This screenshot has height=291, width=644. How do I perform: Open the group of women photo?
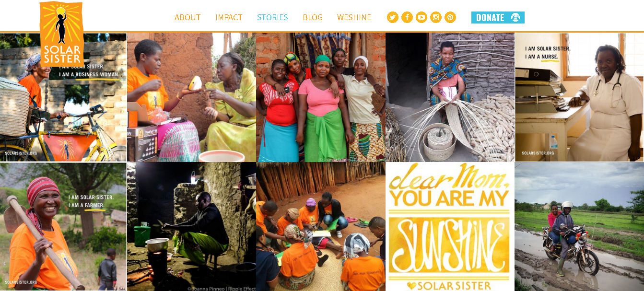coord(320,97)
